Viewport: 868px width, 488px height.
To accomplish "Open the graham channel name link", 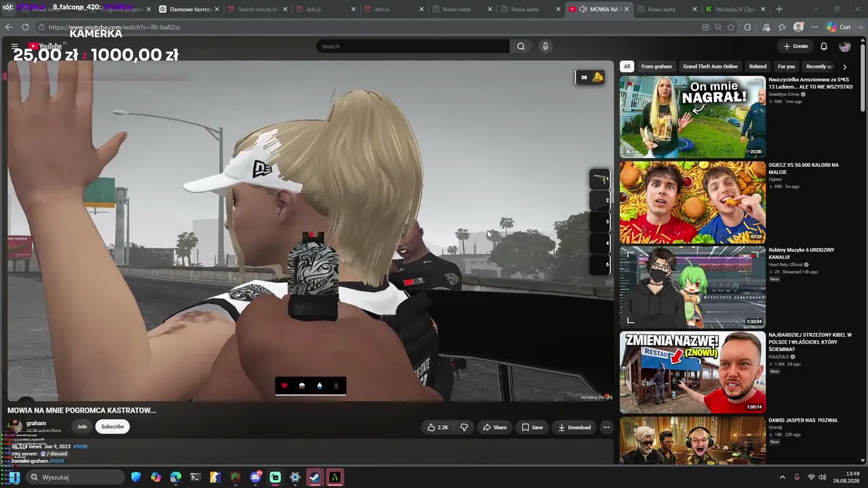I will [x=36, y=423].
